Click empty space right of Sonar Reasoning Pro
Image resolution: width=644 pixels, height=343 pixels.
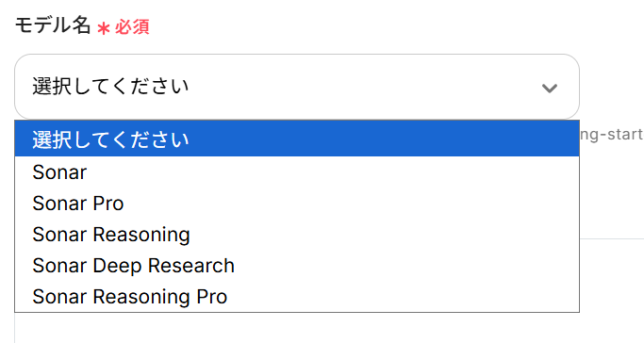(x=404, y=297)
